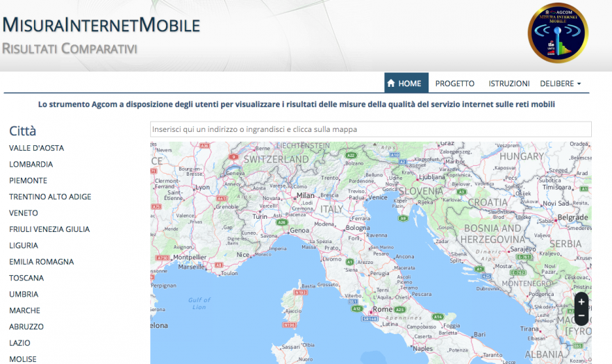Click the home icon in navigation bar
This screenshot has height=364, width=612.
[x=391, y=83]
